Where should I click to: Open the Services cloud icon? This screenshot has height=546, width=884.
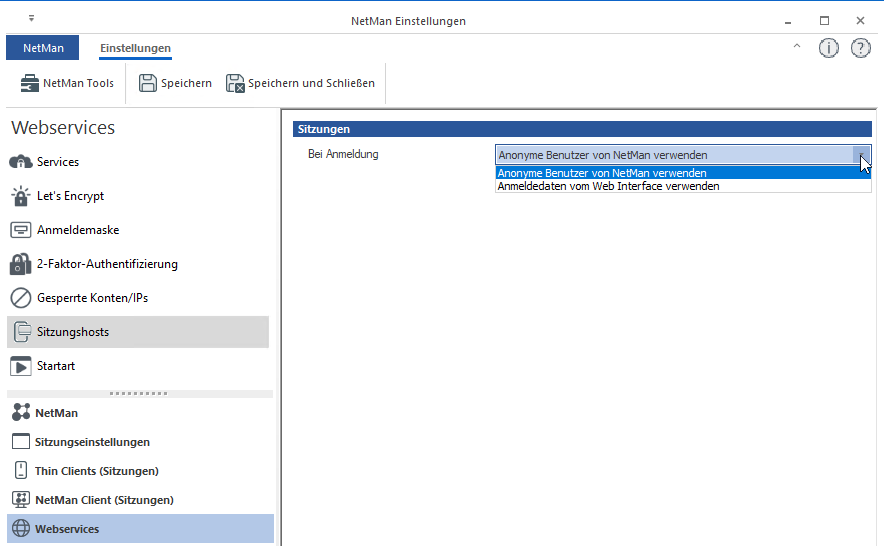coord(21,162)
